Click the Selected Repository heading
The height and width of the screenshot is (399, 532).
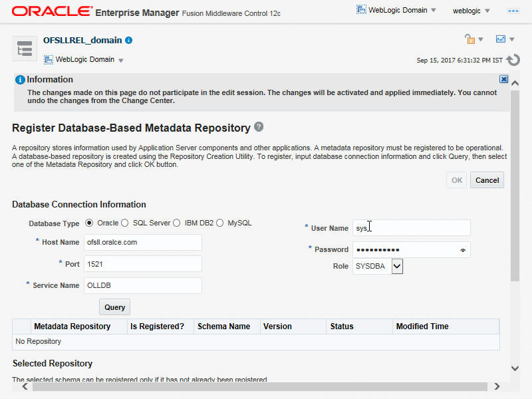tap(53, 363)
